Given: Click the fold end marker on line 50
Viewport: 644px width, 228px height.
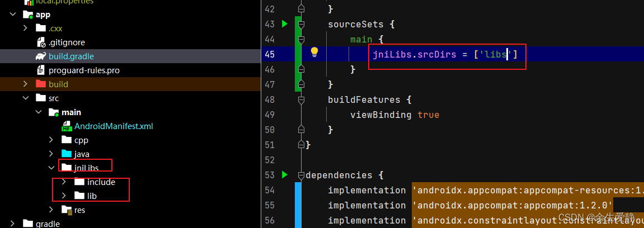Looking at the screenshot, I should [x=301, y=130].
